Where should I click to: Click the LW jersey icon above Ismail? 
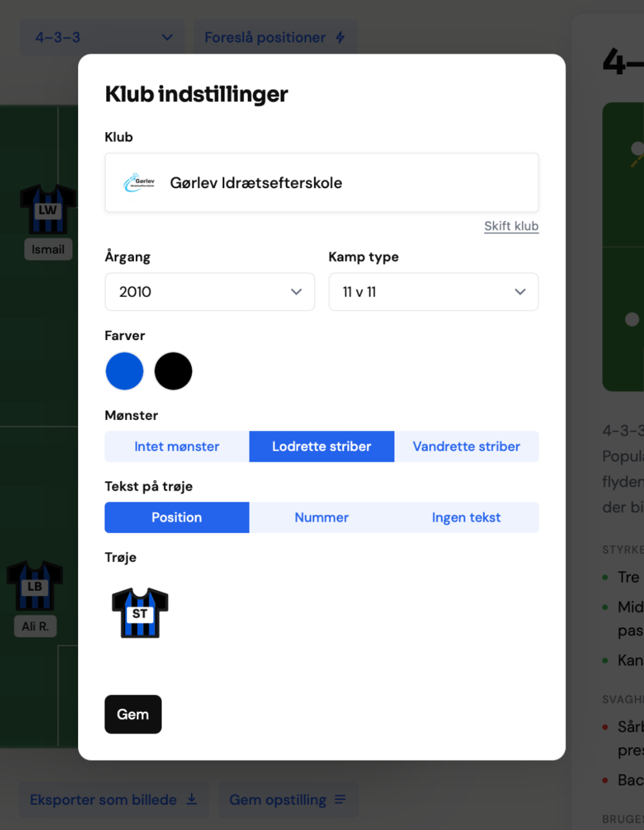tap(49, 210)
